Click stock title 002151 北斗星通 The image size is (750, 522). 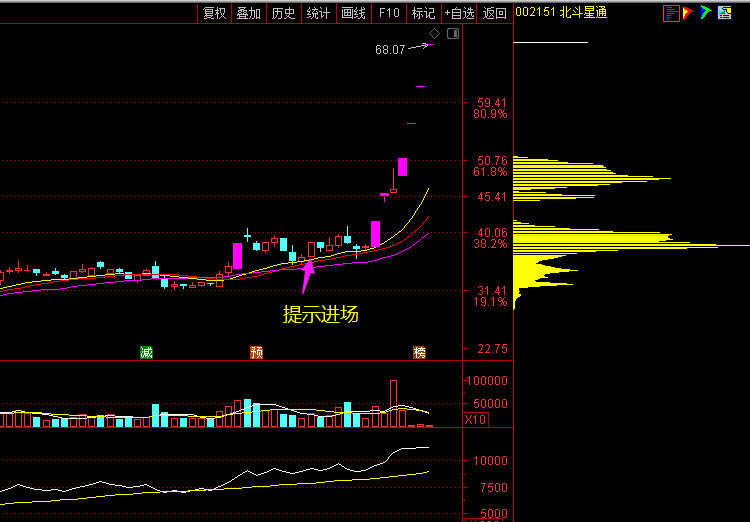(x=561, y=12)
